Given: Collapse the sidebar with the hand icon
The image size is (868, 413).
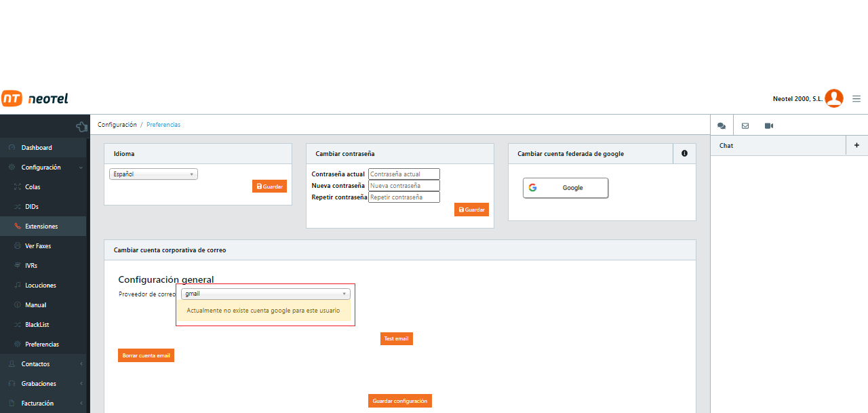Looking at the screenshot, I should 81,126.
